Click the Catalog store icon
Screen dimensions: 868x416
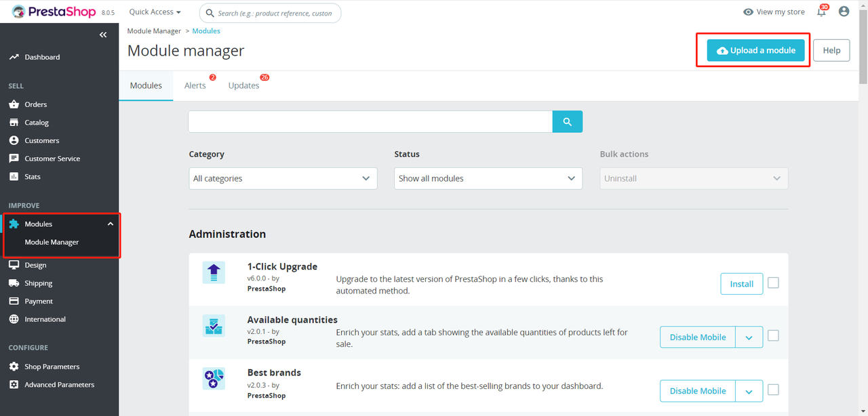14,123
